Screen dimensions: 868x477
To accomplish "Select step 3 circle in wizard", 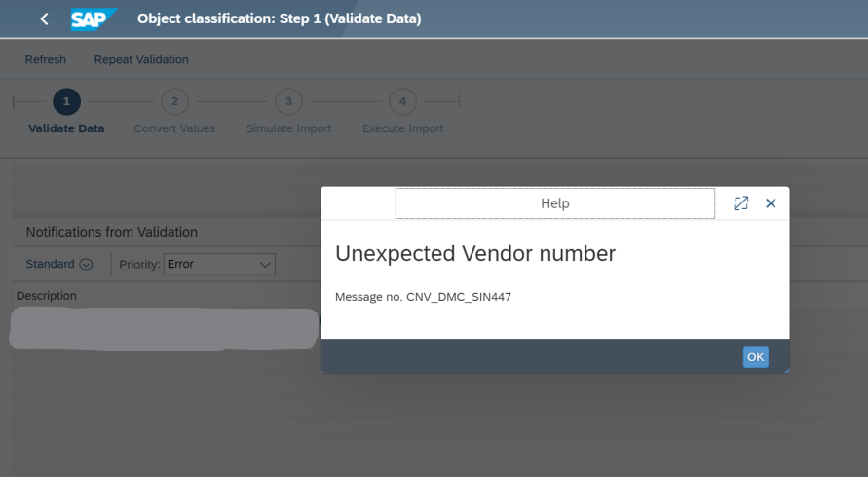I will (289, 102).
